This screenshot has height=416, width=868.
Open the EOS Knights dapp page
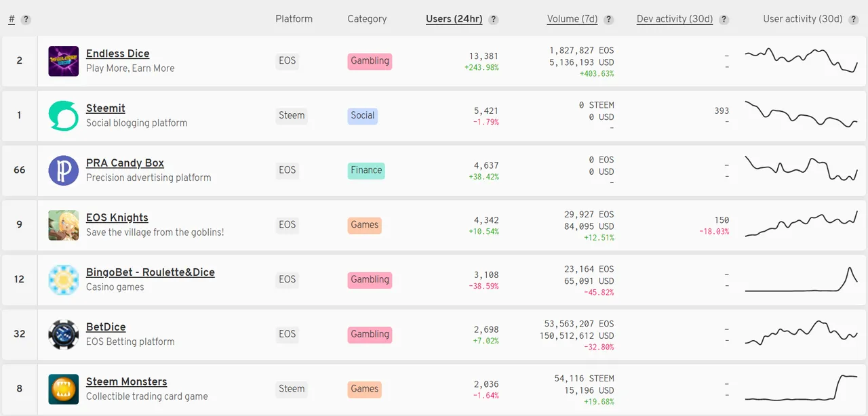(117, 217)
